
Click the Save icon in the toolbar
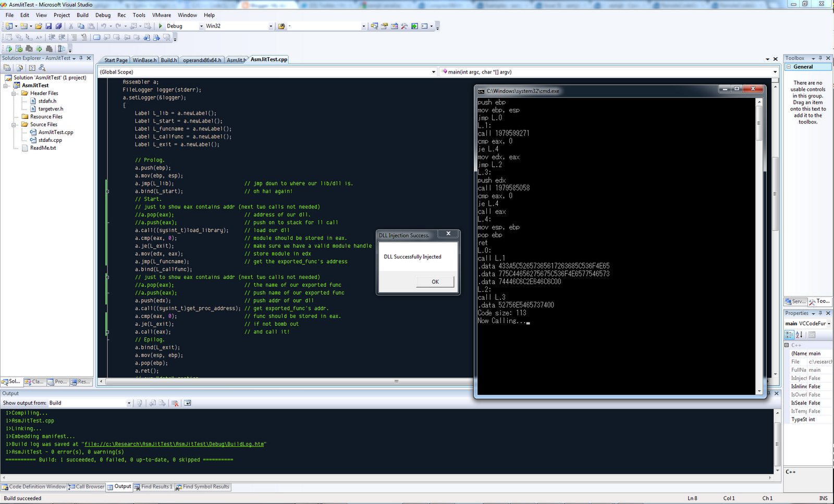pos(48,26)
